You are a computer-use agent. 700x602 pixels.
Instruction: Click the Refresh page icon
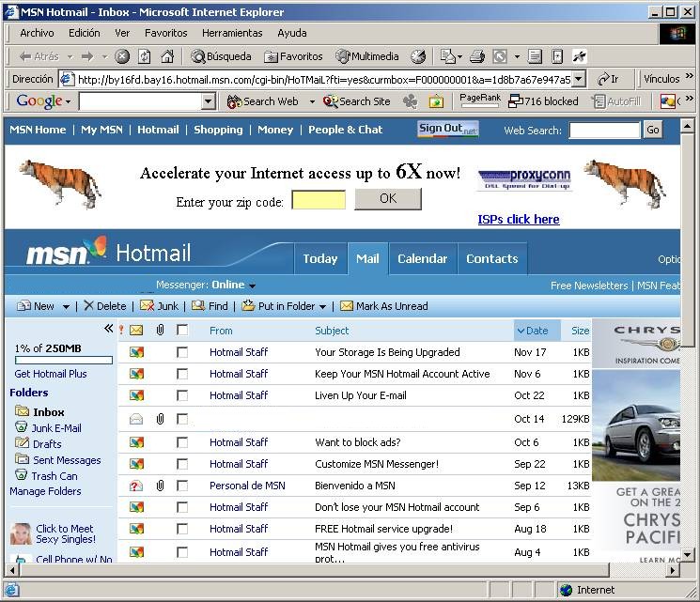coord(145,56)
